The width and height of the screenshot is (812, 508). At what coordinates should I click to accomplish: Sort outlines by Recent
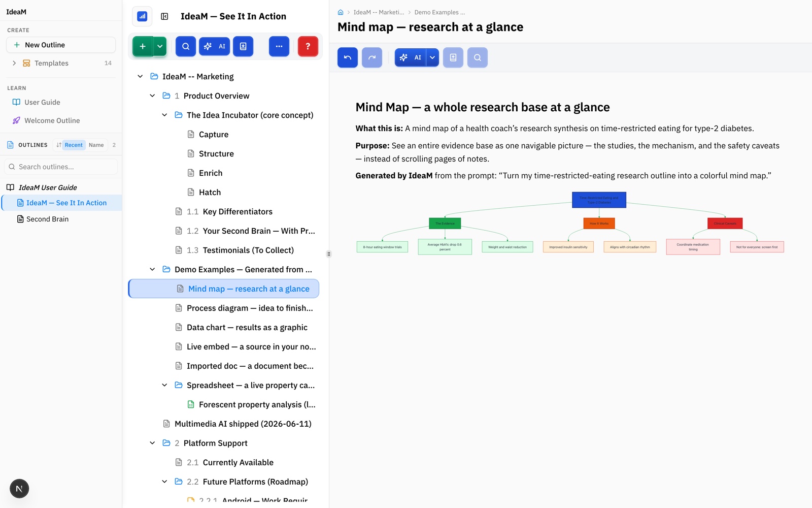[74, 145]
